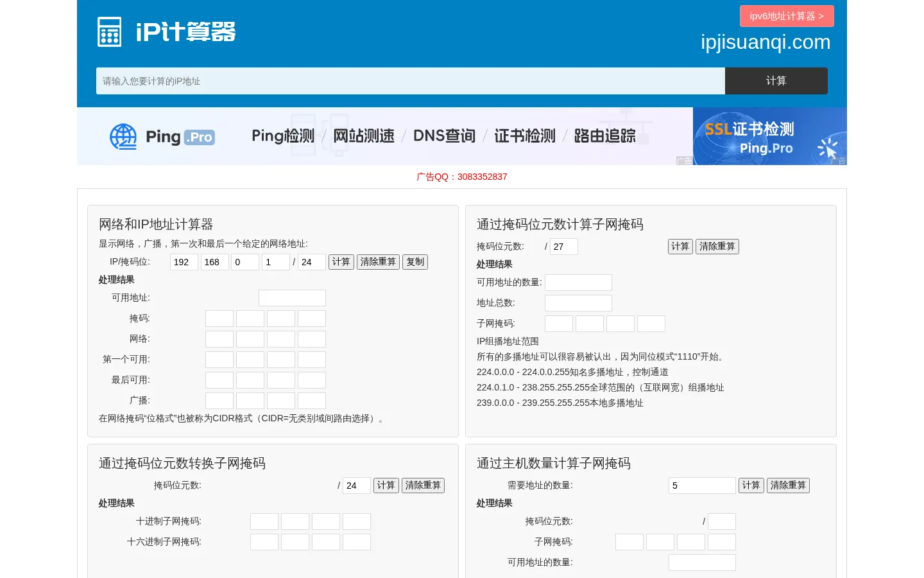Click the first 十进制子网掩码 result field
Screen dimensions: 924x578
coord(264,521)
